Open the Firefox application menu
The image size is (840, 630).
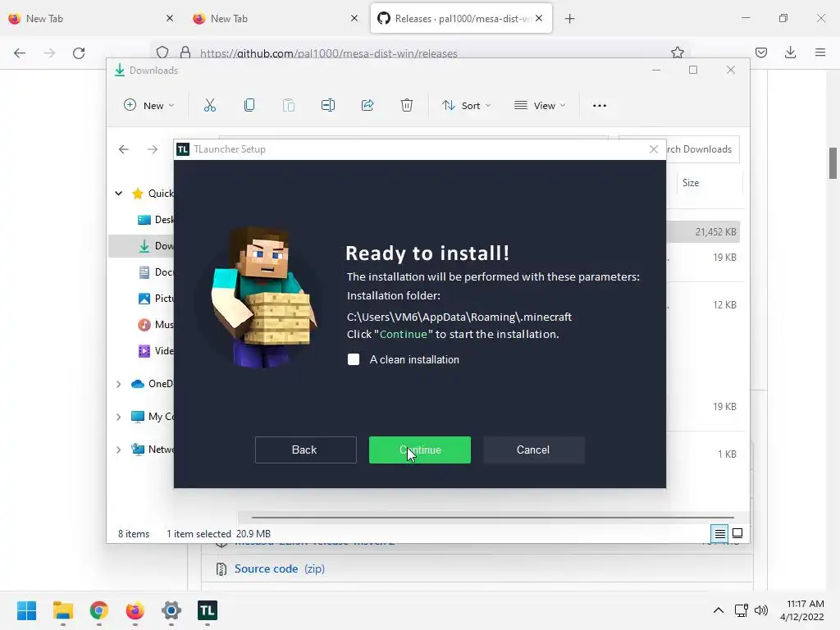tap(820, 52)
